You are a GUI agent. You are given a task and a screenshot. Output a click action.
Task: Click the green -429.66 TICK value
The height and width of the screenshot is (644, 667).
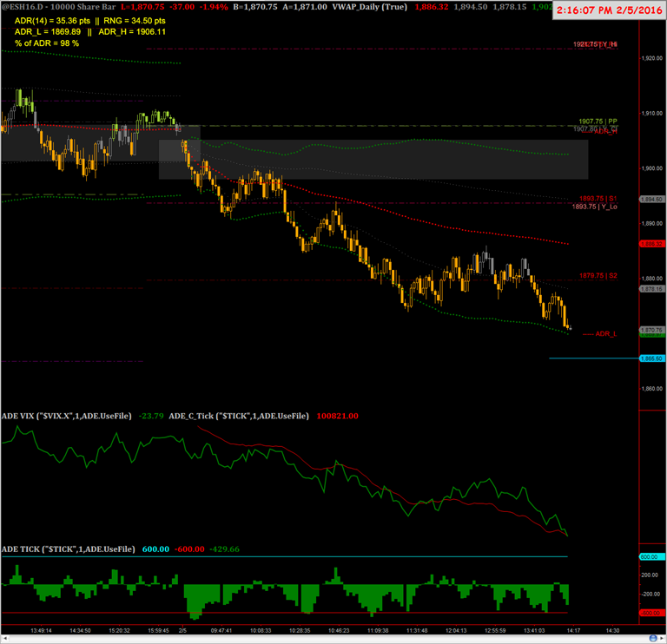224,549
